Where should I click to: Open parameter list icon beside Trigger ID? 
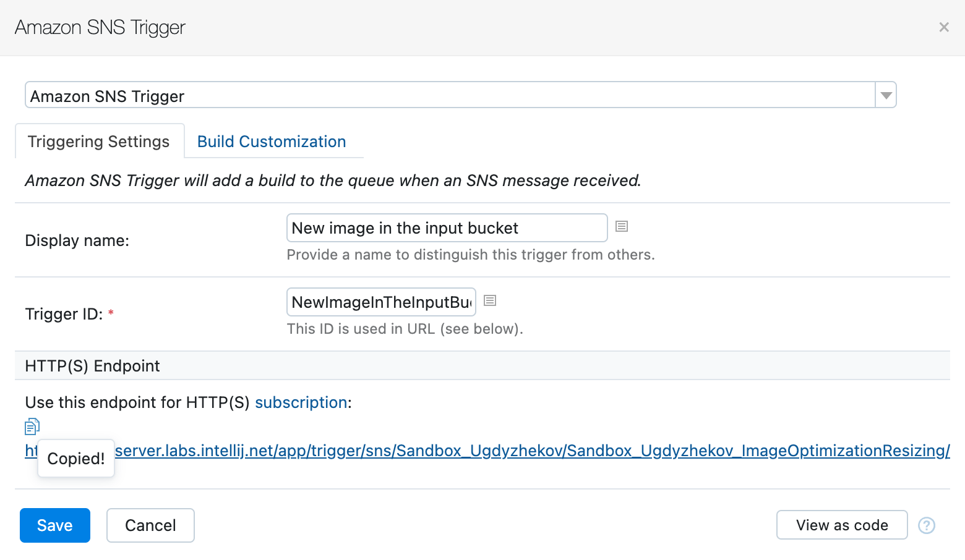pyautogui.click(x=490, y=301)
